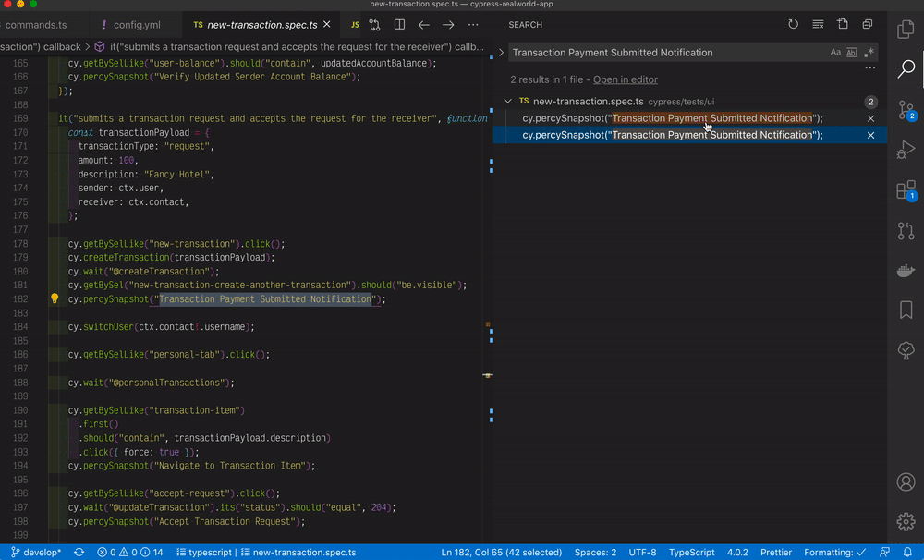Viewport: 924px width, 560px height.
Task: Refresh the search results
Action: coord(793,25)
